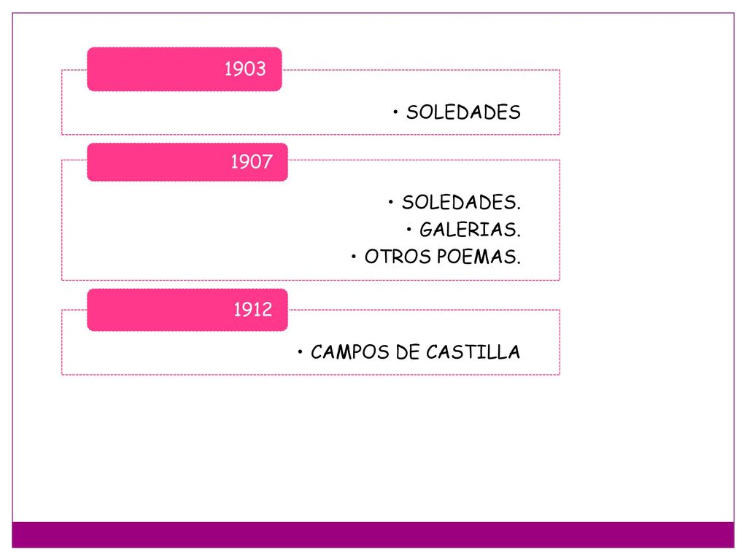
Task: Click inside the dashed box below 1912
Action: 190,352
